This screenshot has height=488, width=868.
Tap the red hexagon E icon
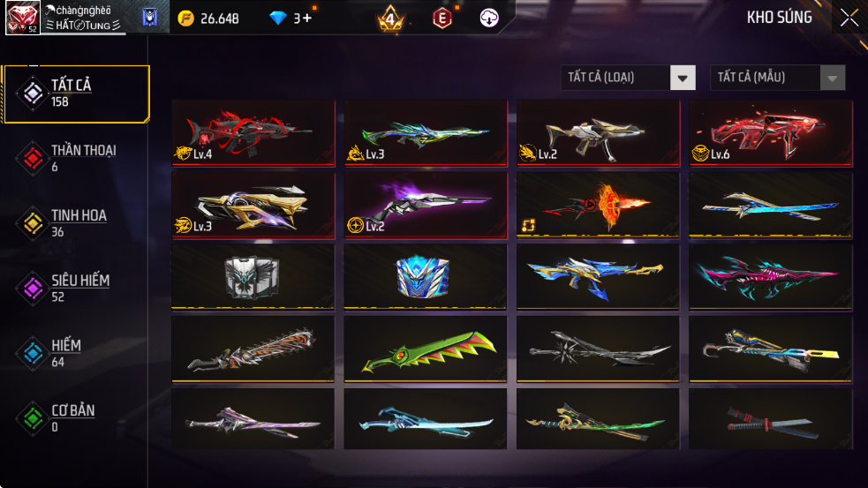click(x=442, y=19)
